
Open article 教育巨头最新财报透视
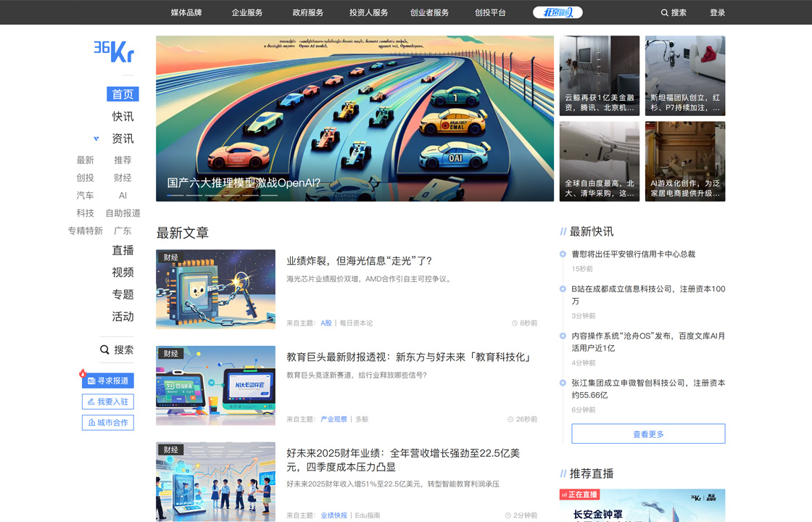click(409, 357)
